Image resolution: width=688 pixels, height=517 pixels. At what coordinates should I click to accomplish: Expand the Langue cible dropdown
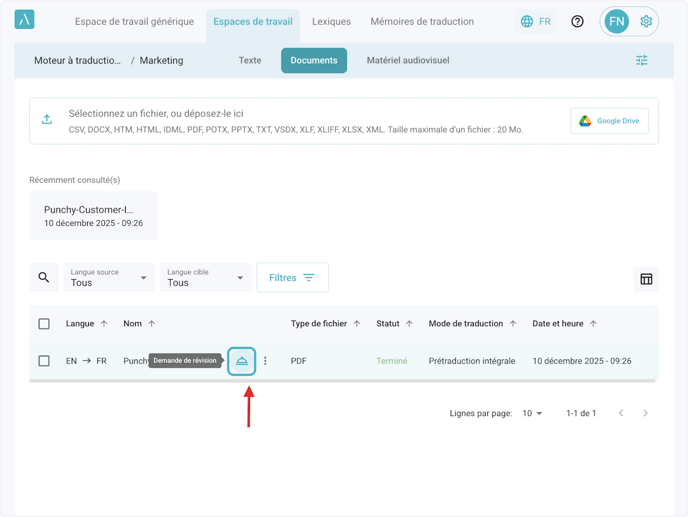[x=205, y=278]
